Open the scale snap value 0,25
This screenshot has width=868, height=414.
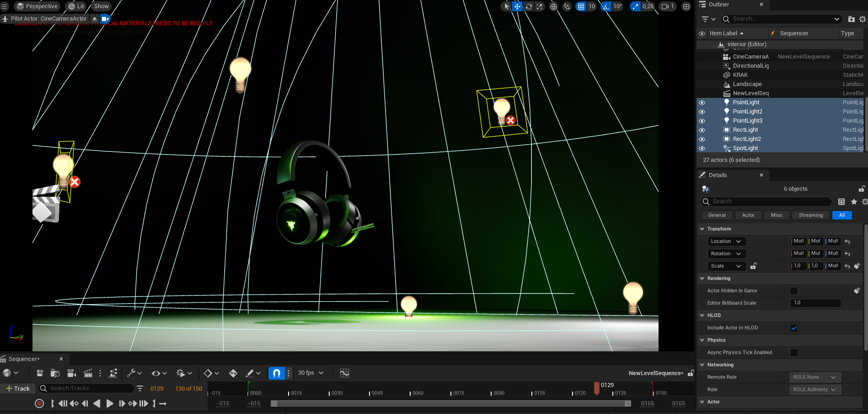[648, 6]
